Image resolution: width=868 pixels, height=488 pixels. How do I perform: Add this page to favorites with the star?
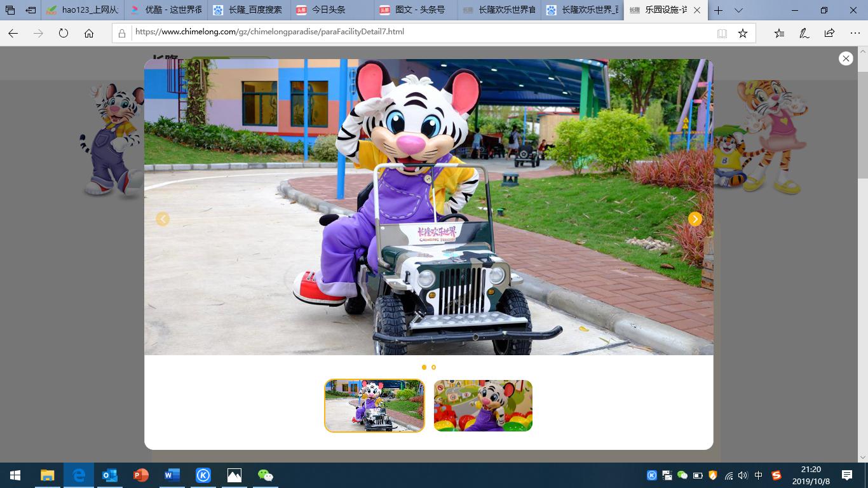coord(743,33)
